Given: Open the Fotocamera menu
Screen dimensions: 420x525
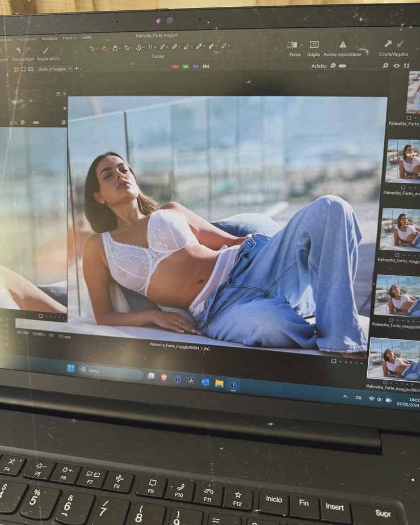Looking at the screenshot, I should [27, 39].
